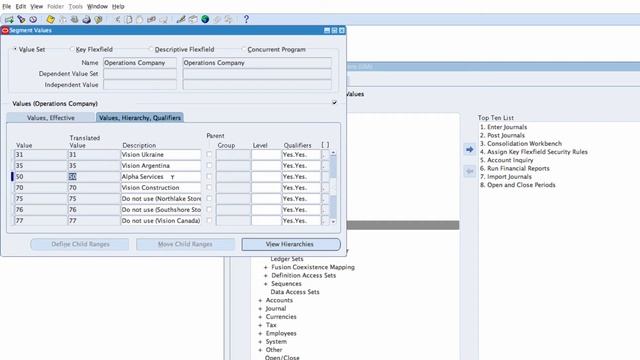This screenshot has height=360, width=640.
Task: Select Consolidation Workbench in Top Ten List
Action: 521,144
